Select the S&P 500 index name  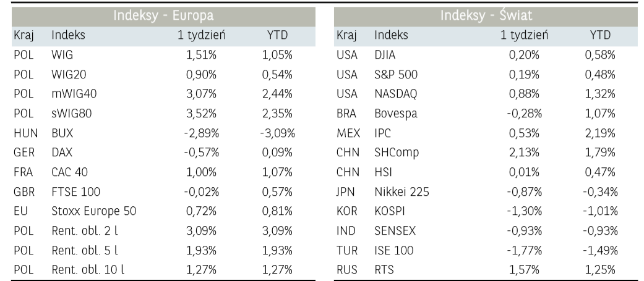coord(396,75)
